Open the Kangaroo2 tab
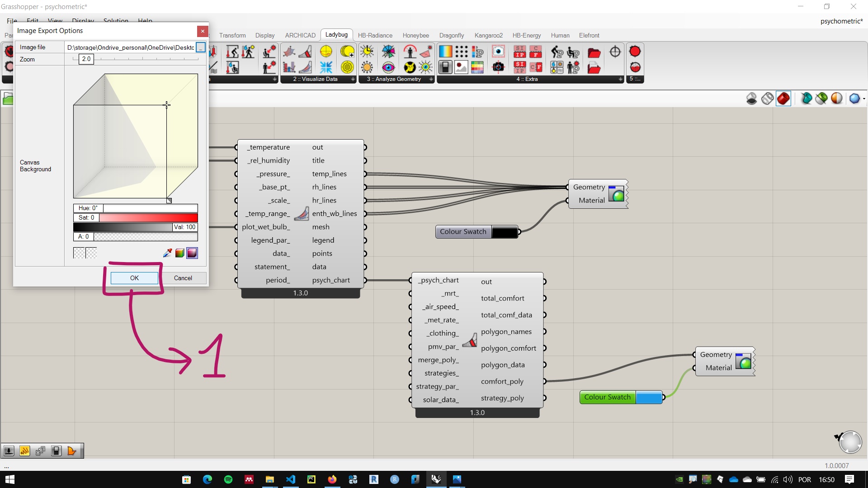The image size is (868, 488). coord(488,35)
